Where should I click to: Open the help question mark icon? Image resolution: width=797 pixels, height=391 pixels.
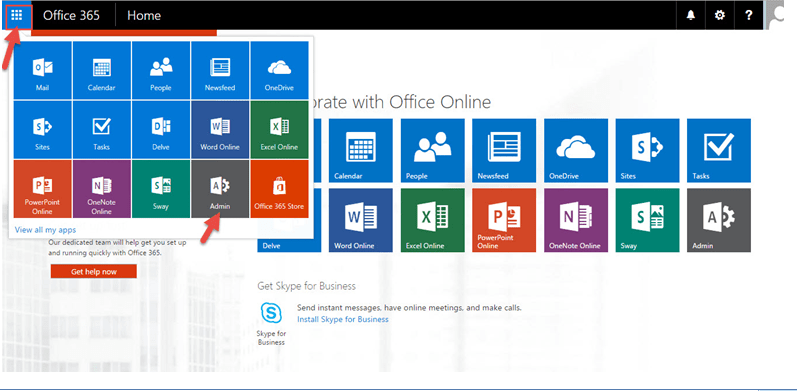click(748, 15)
